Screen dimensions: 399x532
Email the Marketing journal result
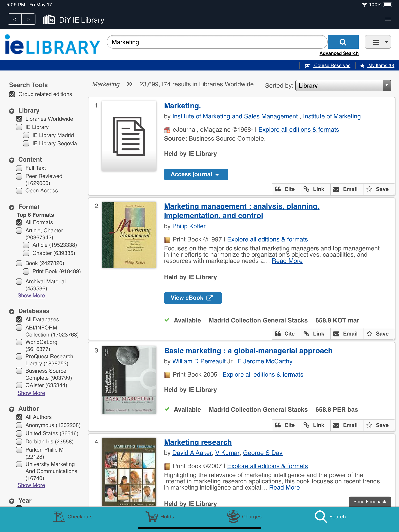pyautogui.click(x=347, y=189)
